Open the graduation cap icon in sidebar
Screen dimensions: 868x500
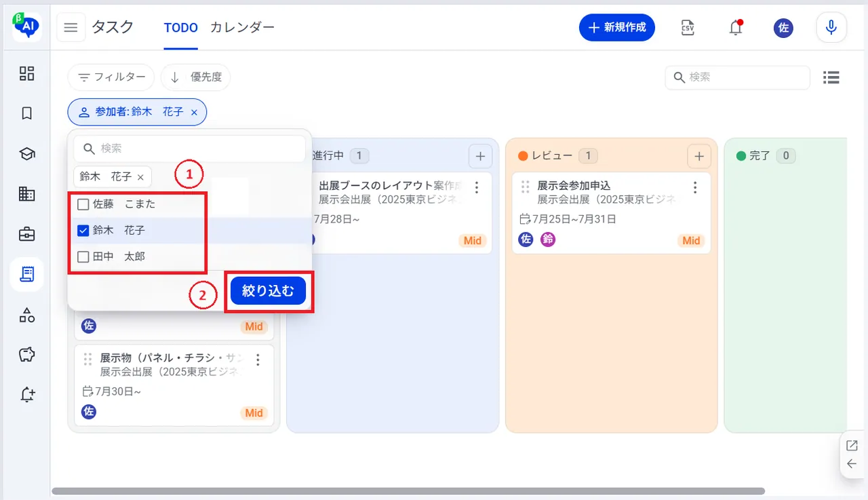coord(26,154)
